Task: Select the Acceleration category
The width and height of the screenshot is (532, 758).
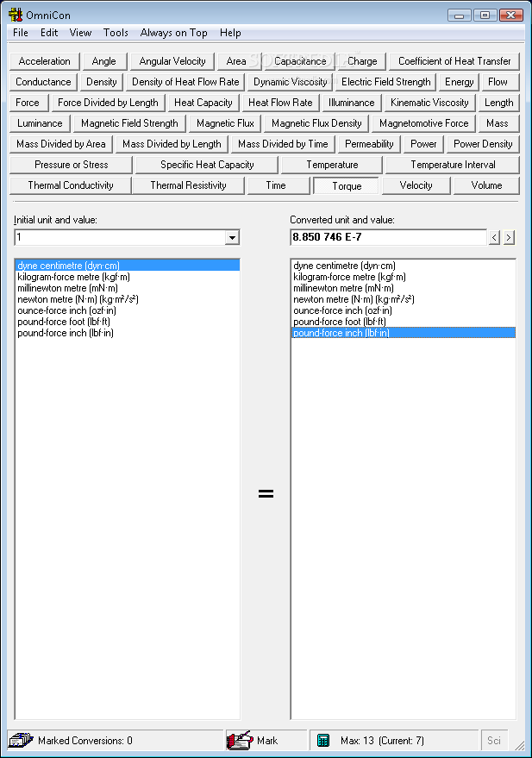Action: (x=45, y=61)
